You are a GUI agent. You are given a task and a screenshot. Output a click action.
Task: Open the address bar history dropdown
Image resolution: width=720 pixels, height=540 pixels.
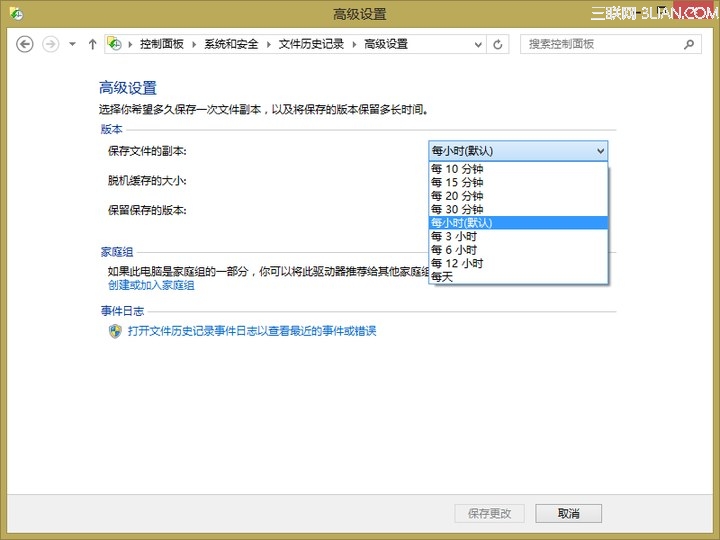[x=478, y=45]
